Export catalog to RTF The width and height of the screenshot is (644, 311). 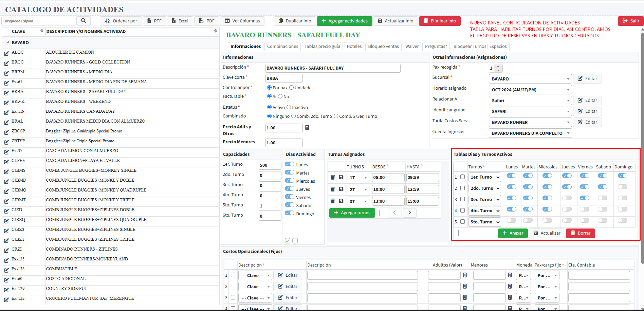pos(154,21)
